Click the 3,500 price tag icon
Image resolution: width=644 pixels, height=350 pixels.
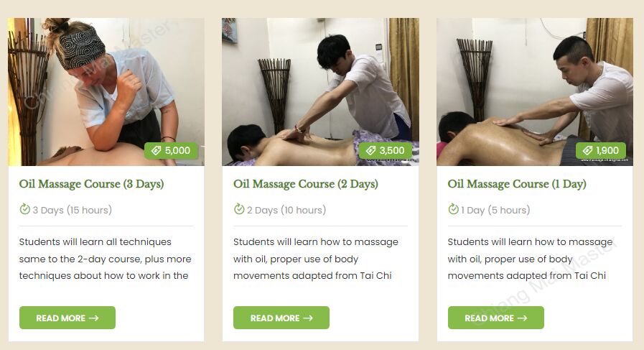pos(371,150)
